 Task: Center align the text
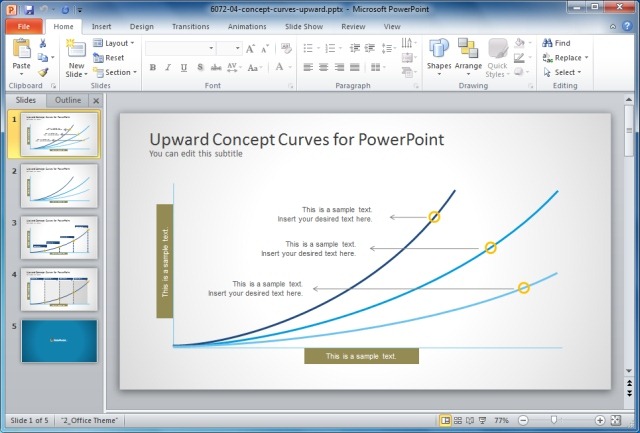pos(324,67)
